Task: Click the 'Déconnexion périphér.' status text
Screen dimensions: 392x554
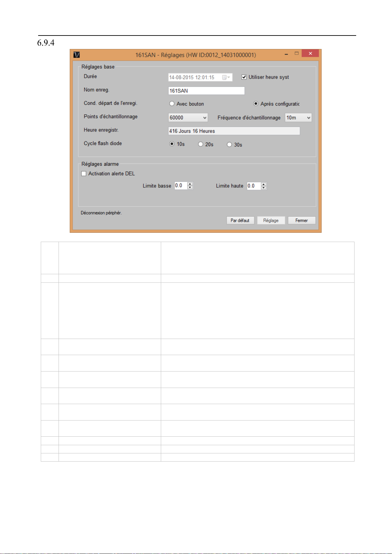Action: click(101, 213)
